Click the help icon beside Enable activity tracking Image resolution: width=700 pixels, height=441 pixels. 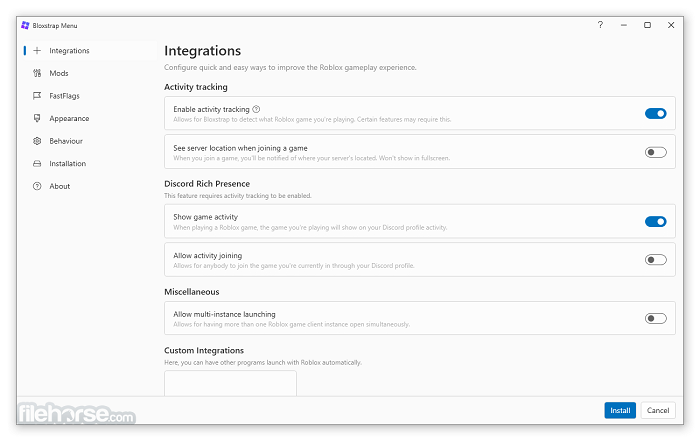coord(257,109)
